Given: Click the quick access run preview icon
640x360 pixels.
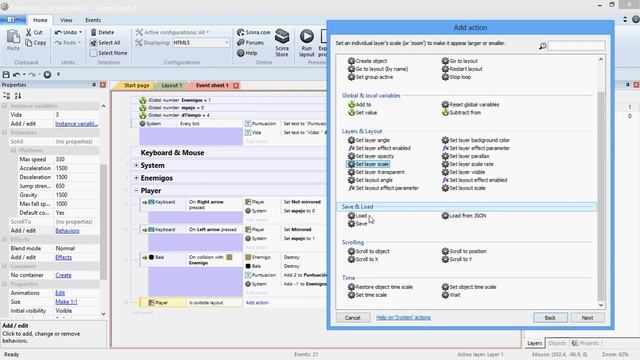Looking at the screenshot, I should tap(47, 74).
